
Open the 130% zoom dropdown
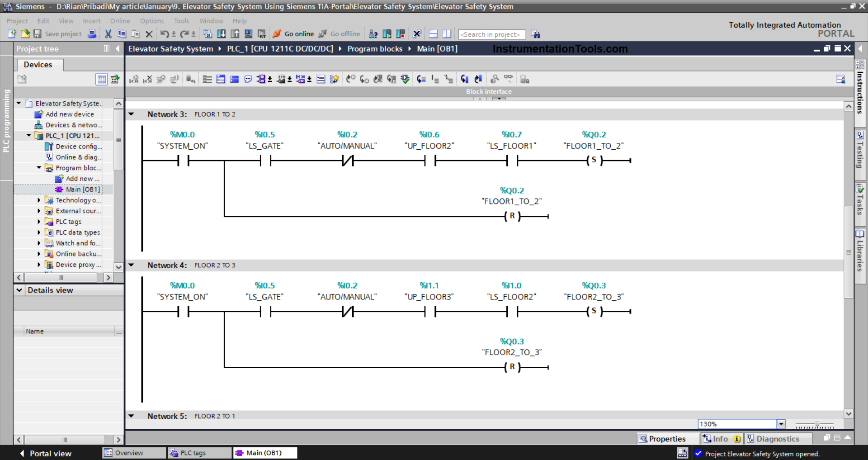tap(781, 424)
